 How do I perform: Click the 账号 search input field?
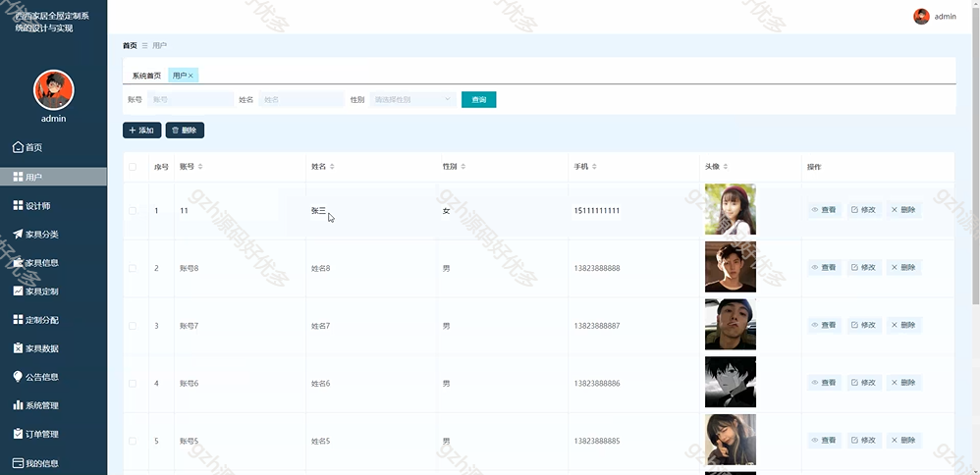(x=191, y=99)
